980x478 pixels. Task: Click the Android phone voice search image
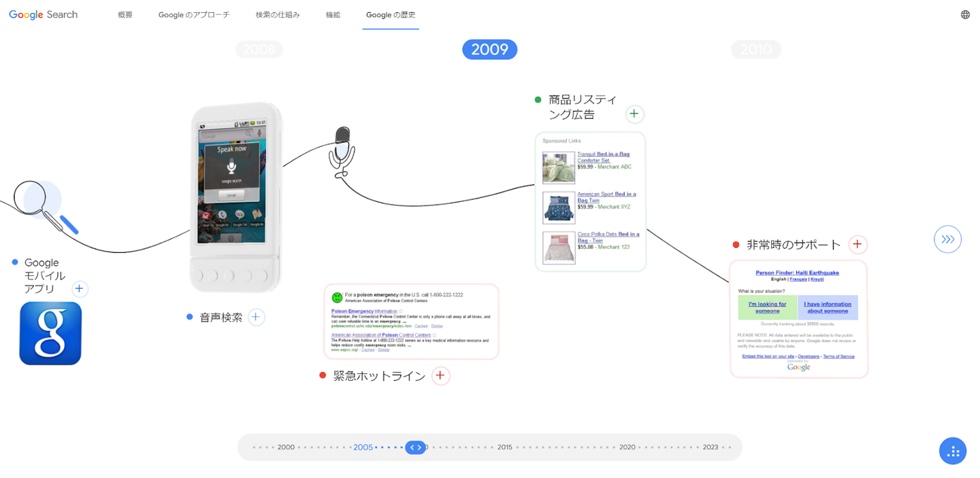pyautogui.click(x=235, y=197)
